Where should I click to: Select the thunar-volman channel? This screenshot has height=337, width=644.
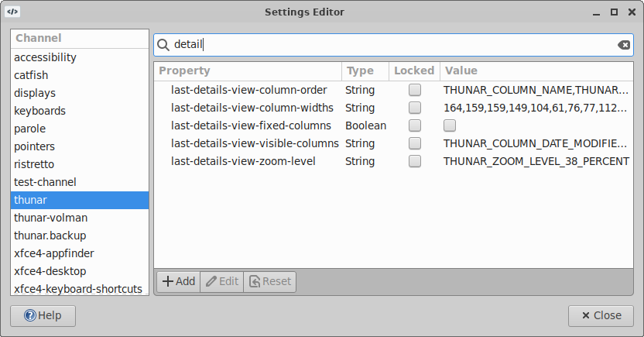click(x=50, y=218)
